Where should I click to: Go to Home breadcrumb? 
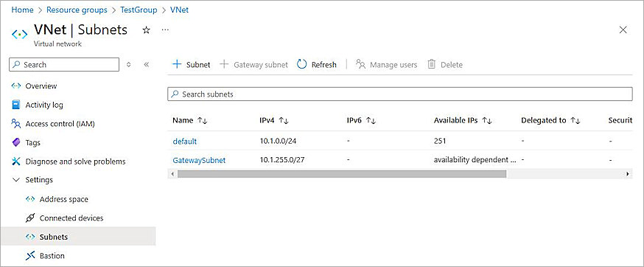point(22,10)
